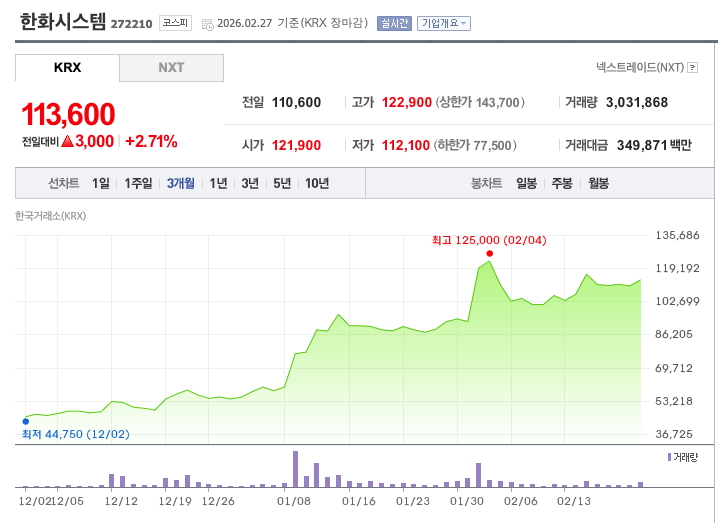Screen dimensions: 718x523
Task: Show the 주봉 weekly candle chart
Action: (x=562, y=184)
